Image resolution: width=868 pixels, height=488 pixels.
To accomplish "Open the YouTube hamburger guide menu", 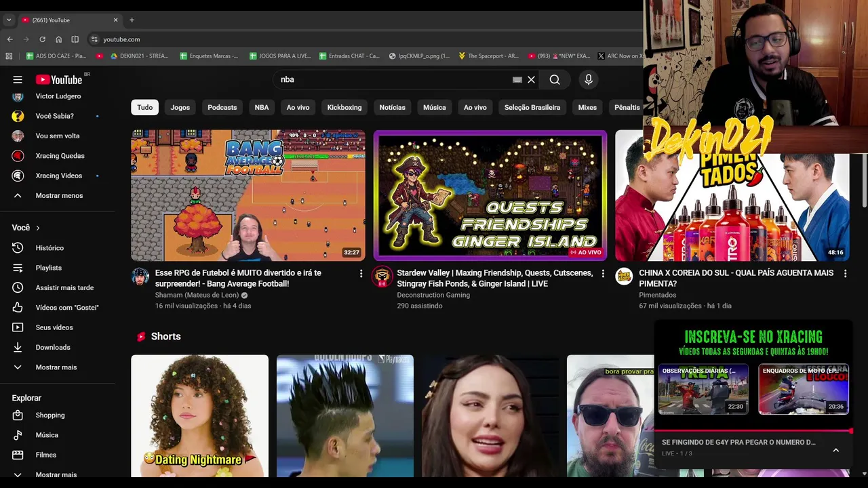I will pyautogui.click(x=18, y=79).
